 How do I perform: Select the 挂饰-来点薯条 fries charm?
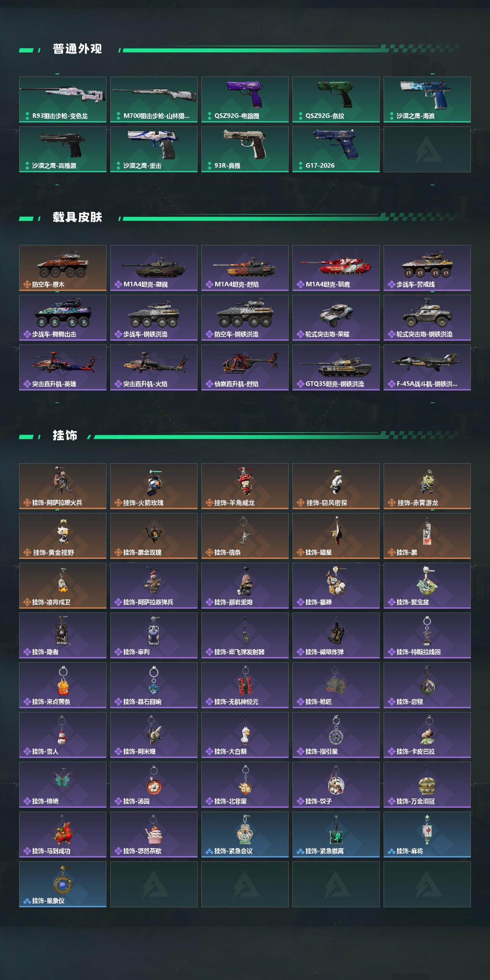click(63, 685)
